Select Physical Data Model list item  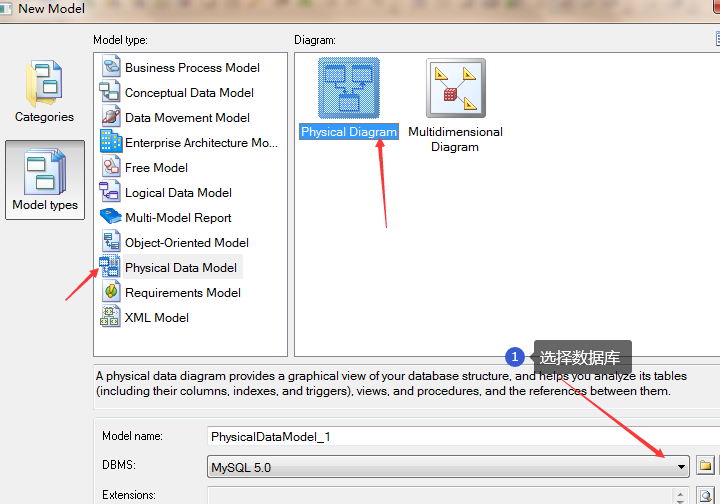point(181,268)
